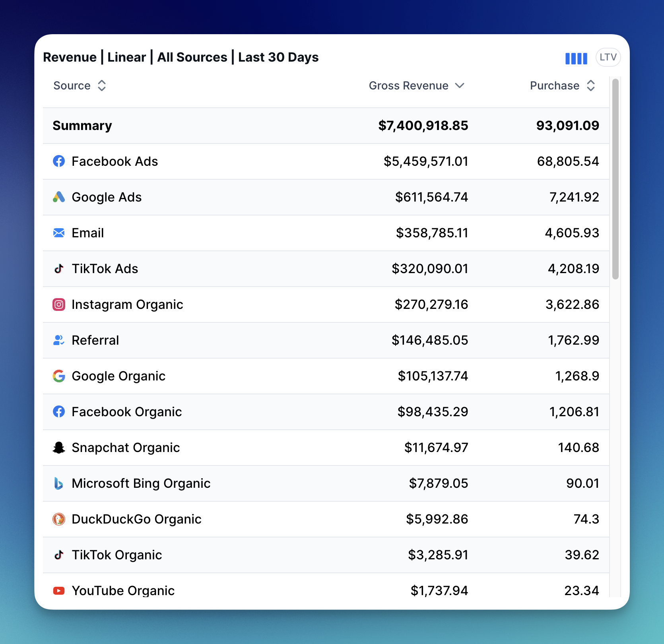Screen dimensions: 664x644
Task: Click the blue columns view icon
Action: 576,58
